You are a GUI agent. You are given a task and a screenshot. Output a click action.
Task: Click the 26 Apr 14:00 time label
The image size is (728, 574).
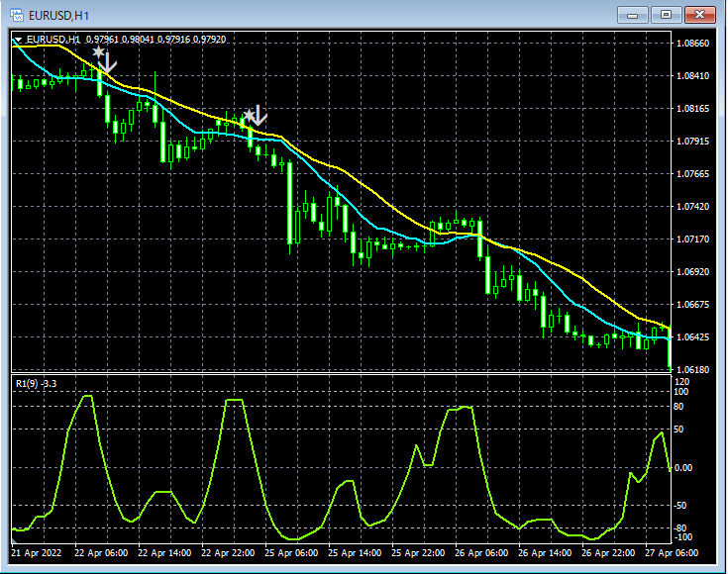click(545, 553)
